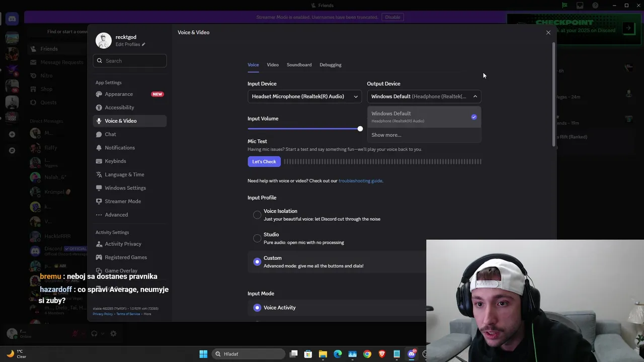Open the Windows Start menu
The image size is (644, 362).
pos(203,354)
